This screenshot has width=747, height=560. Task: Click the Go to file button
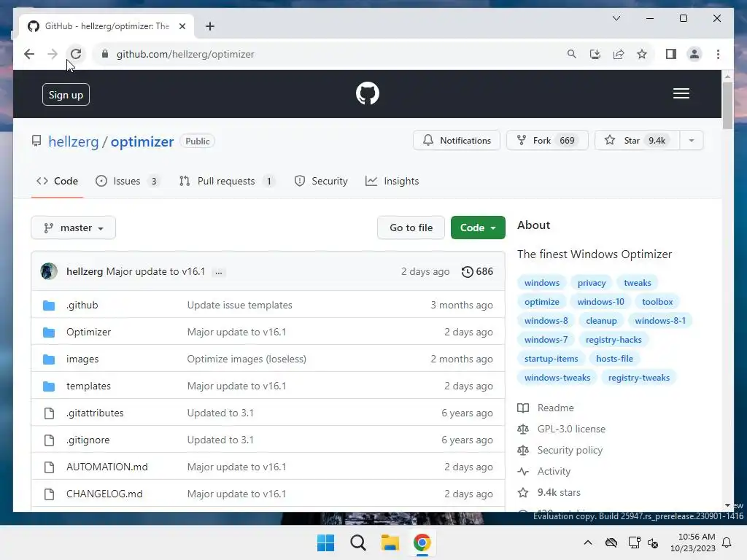click(411, 227)
